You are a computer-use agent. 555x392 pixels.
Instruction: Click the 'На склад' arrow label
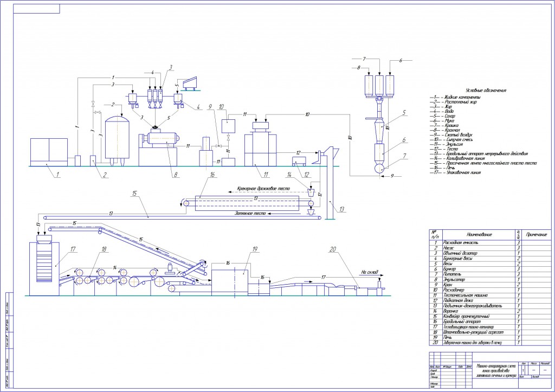tap(369, 272)
